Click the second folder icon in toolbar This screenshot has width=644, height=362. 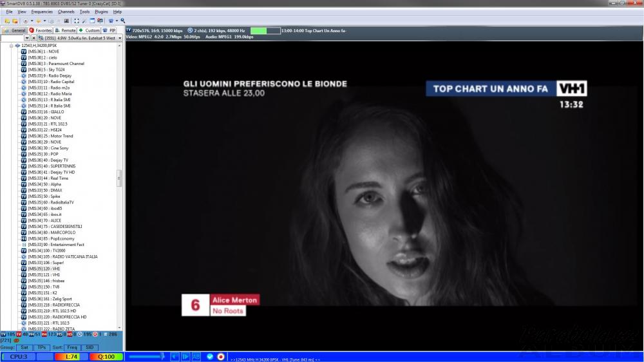[15, 21]
